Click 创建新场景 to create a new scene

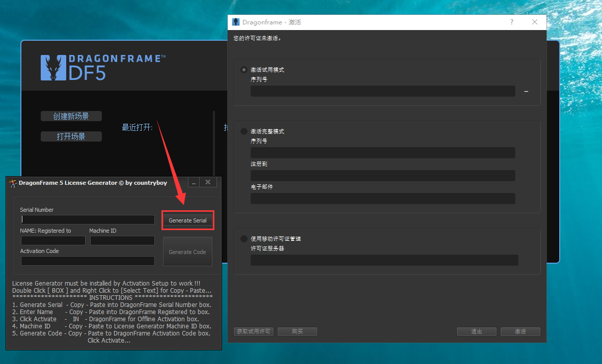(x=71, y=116)
